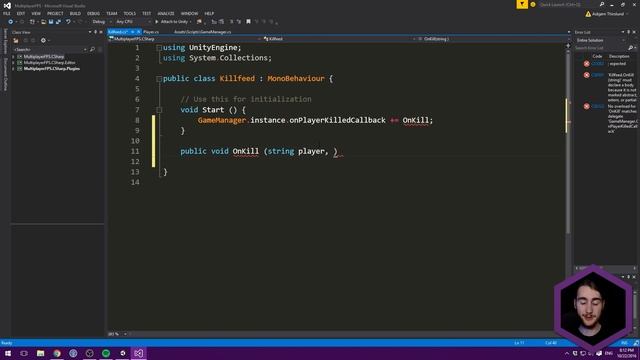Open the project navigation dropdown MultiplayerFPS.CSharp
Viewport: 640px width, 360px height.
click(184, 39)
